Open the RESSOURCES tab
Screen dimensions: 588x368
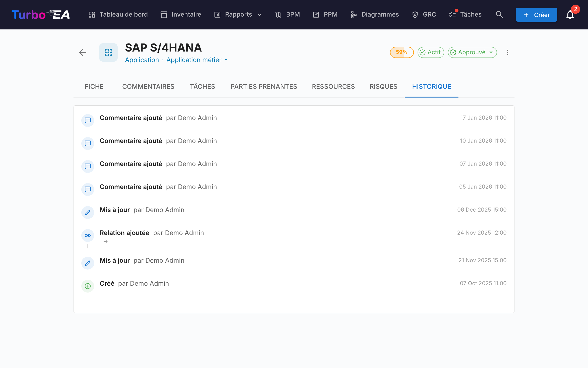333,86
